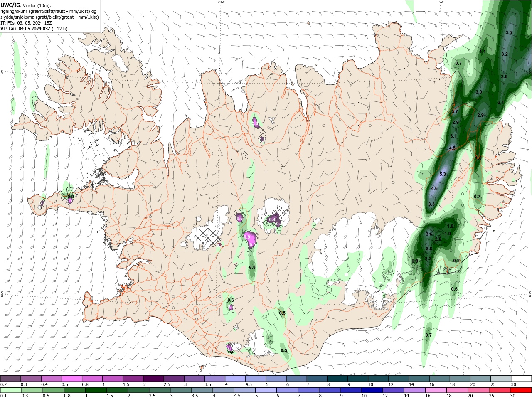Click the '3.7' precipitation value on the map
This screenshot has height=399, width=532.
[x=455, y=111]
